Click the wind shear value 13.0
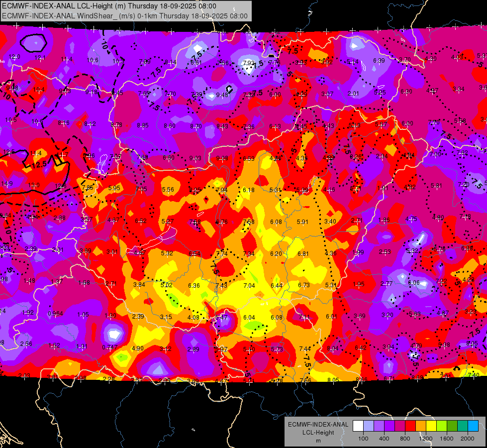487x448 pixels. 34,185
